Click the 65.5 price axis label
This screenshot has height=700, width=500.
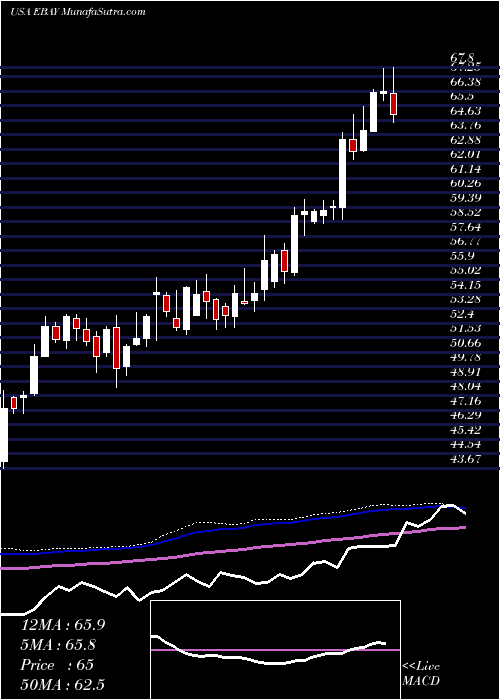pos(462,96)
